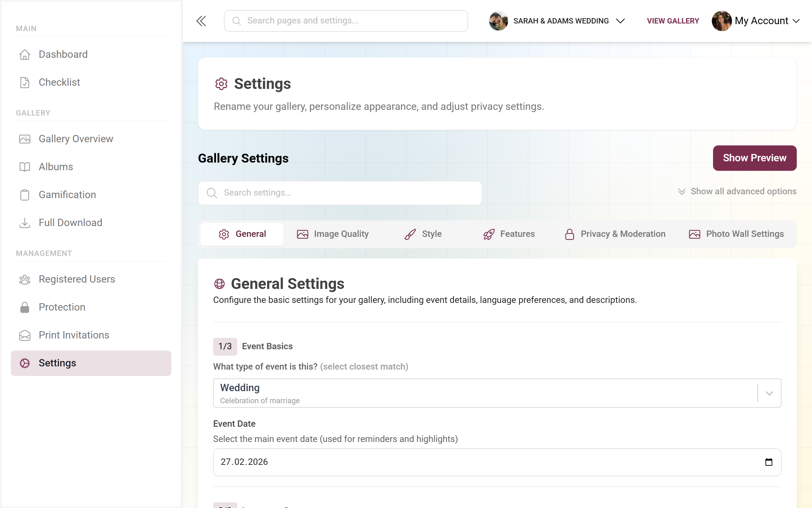Viewport: 812px width, 508px height.
Task: Click the 1/3 step badge
Action: [x=225, y=346]
